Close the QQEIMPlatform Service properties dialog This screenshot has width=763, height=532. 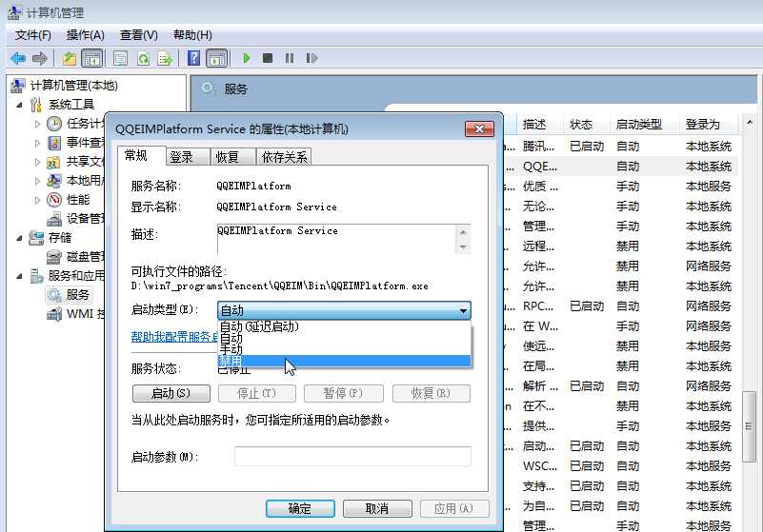click(479, 128)
